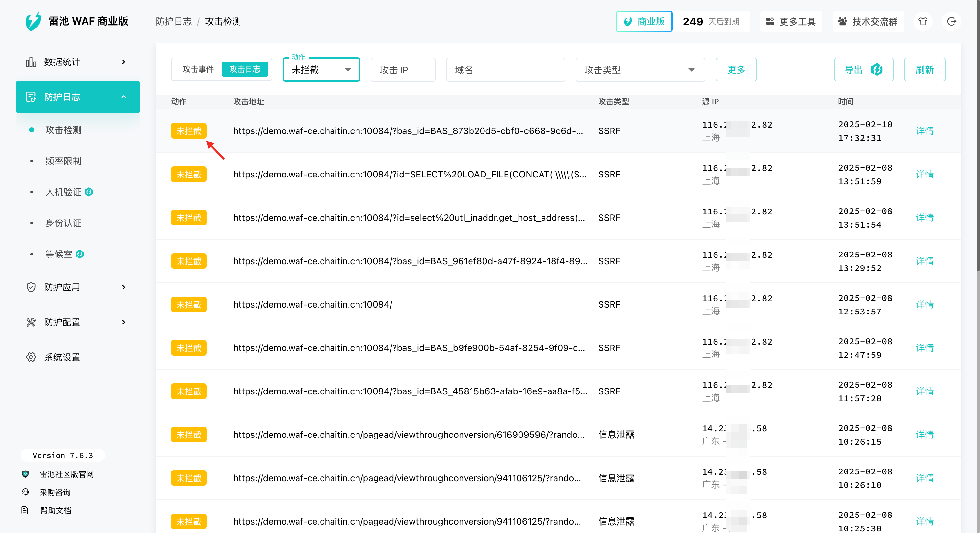The height and width of the screenshot is (533, 980).
Task: Open 详情 for the 13:51:59 log
Action: point(925,174)
